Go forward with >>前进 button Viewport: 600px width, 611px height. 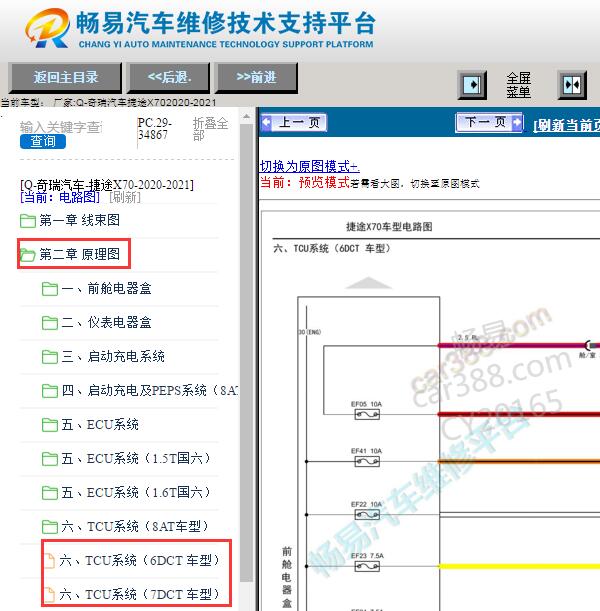point(256,78)
